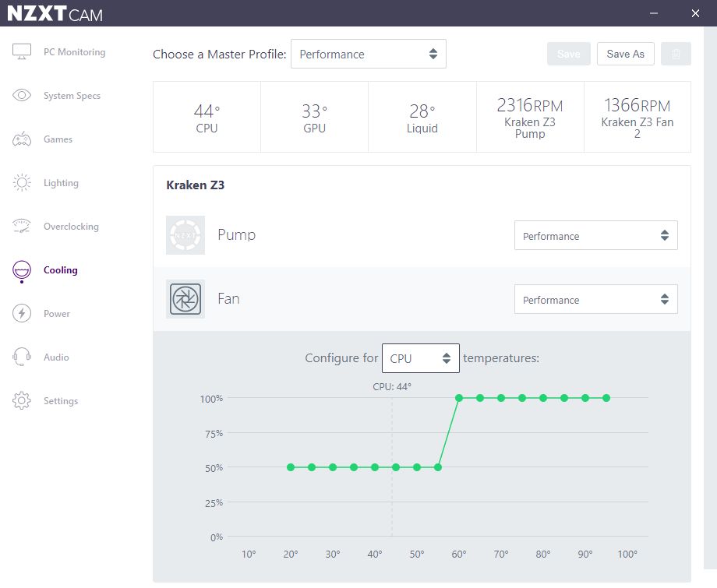Image resolution: width=717 pixels, height=588 pixels.
Task: Open the Games section
Action: point(58,139)
